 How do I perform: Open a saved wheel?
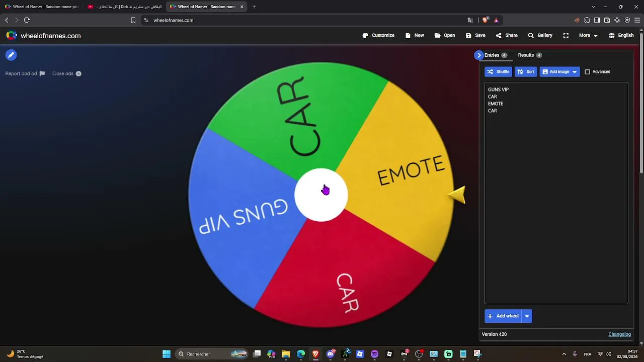click(x=445, y=36)
